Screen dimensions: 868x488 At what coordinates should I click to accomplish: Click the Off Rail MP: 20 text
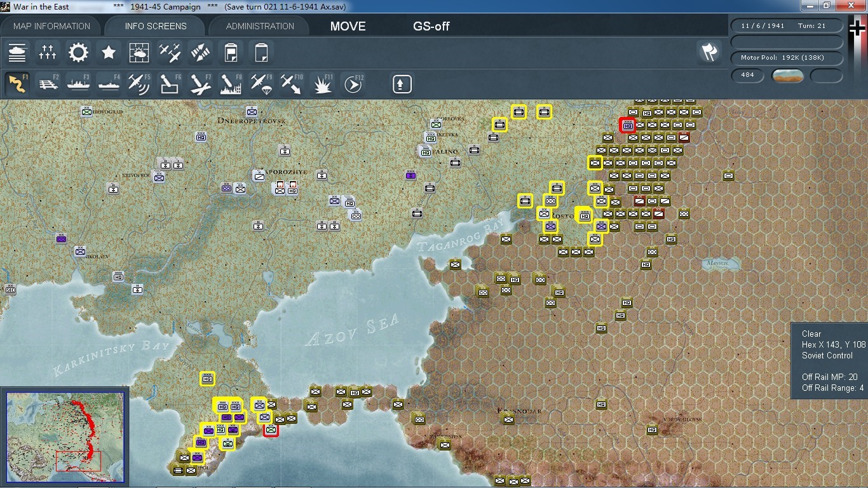pyautogui.click(x=829, y=377)
